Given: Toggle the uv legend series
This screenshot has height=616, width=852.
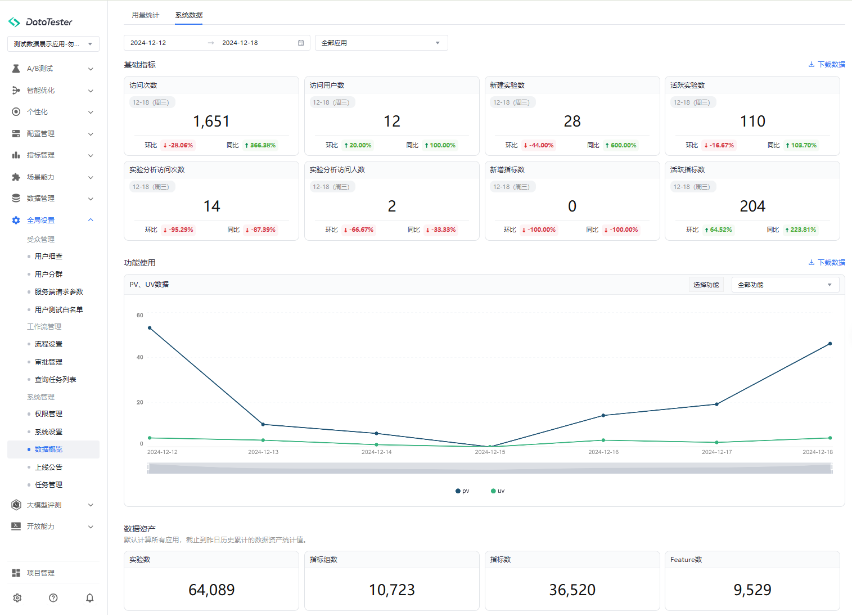Looking at the screenshot, I should point(498,491).
